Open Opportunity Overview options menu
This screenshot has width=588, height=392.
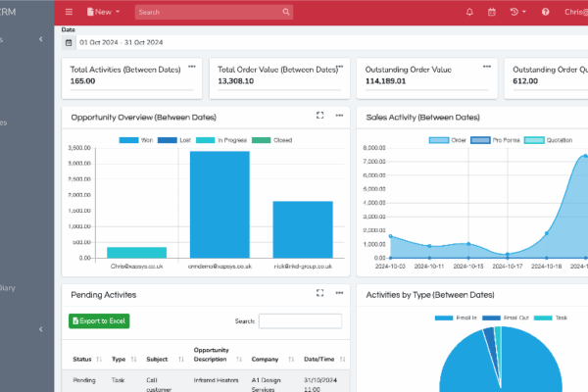(x=339, y=116)
